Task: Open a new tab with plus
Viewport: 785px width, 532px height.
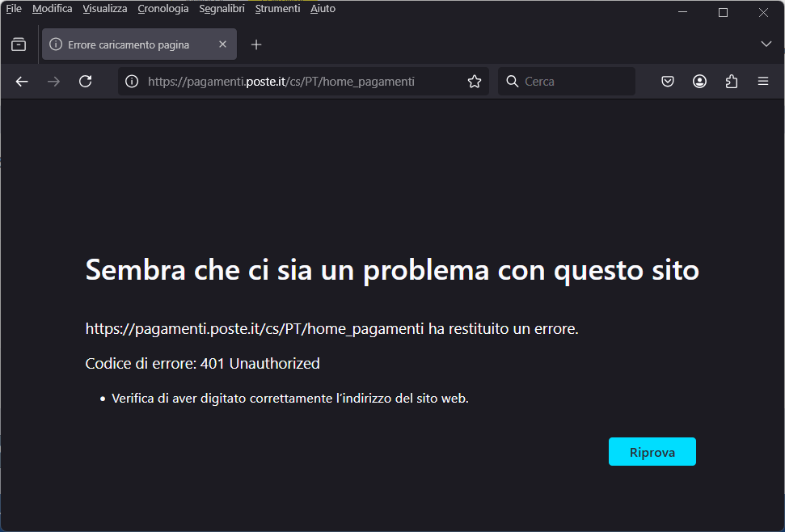Action: coord(256,44)
